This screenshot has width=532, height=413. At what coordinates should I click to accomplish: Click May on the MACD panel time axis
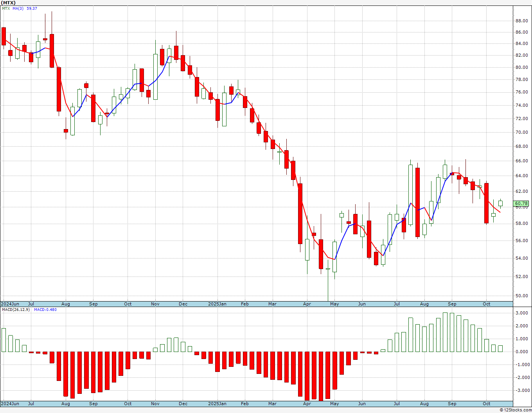pyautogui.click(x=334, y=404)
